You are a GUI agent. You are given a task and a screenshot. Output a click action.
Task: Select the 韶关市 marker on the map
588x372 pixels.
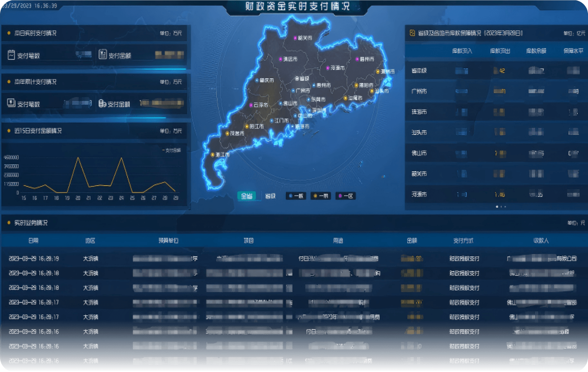pos(295,38)
